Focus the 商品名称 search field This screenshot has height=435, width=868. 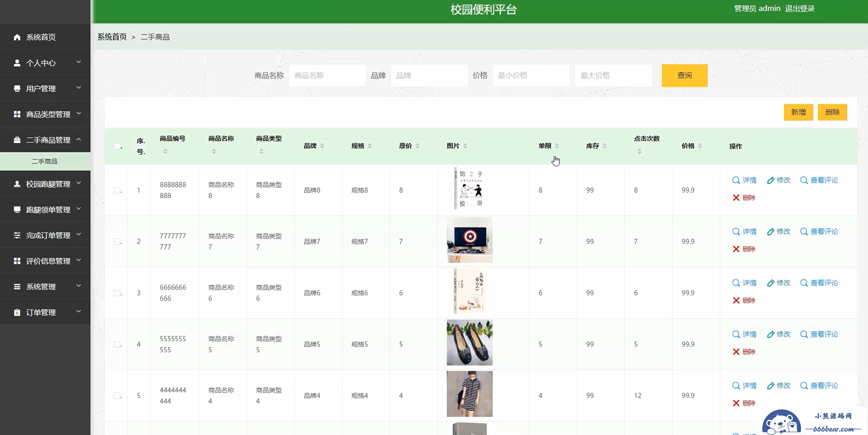pyautogui.click(x=327, y=76)
